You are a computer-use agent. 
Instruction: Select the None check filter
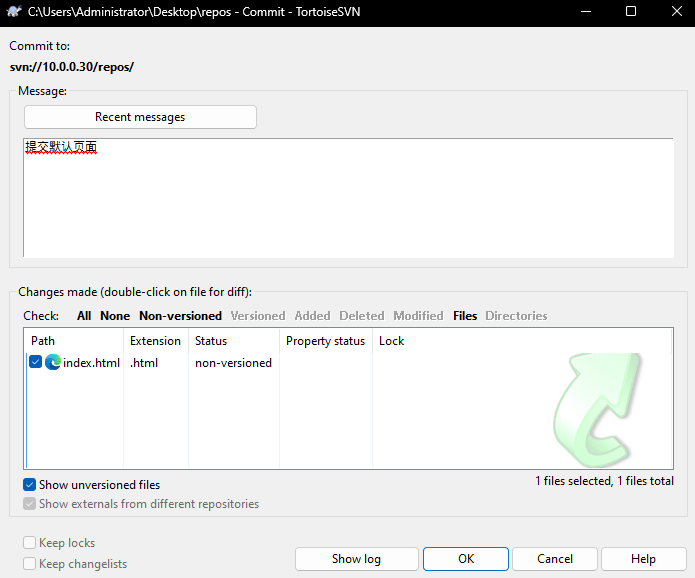coord(115,316)
